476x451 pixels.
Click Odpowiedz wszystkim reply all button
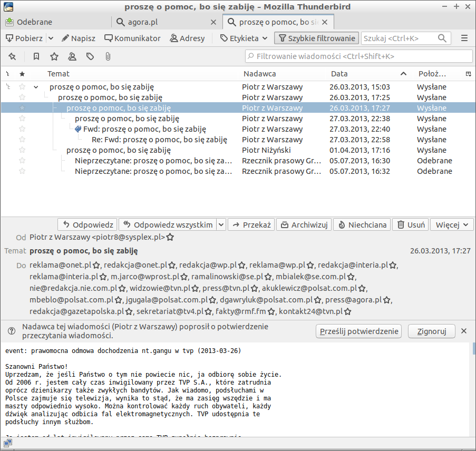pos(168,224)
